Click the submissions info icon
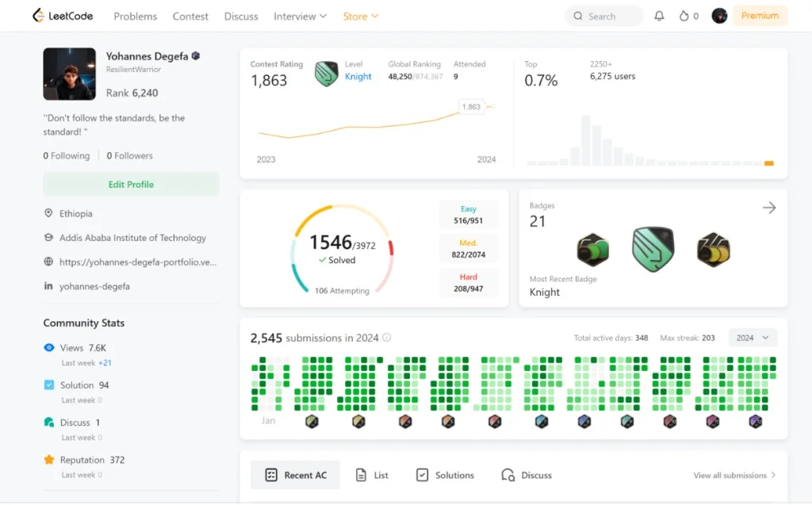The width and height of the screenshot is (812, 505). click(386, 338)
